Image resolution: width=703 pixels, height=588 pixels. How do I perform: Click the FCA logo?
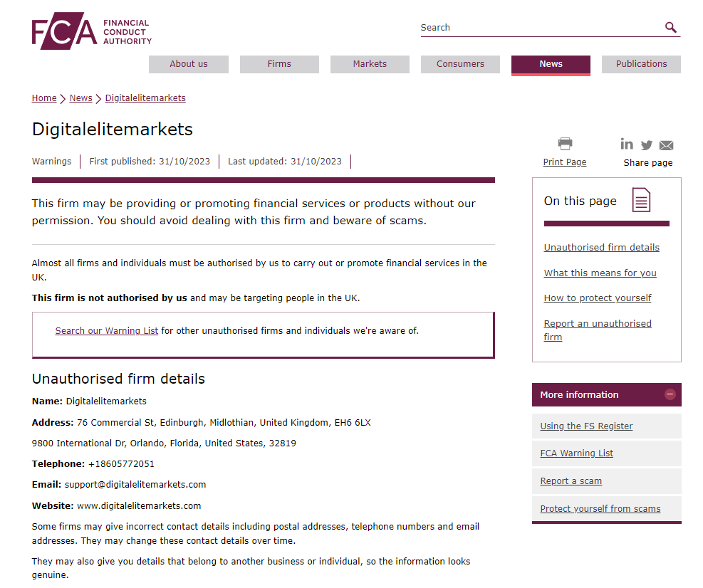[x=91, y=31]
